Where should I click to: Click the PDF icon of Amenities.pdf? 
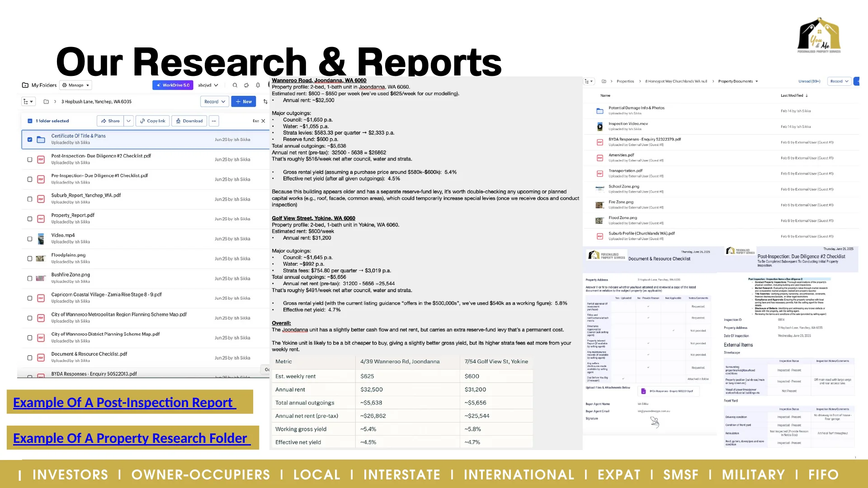tap(600, 158)
